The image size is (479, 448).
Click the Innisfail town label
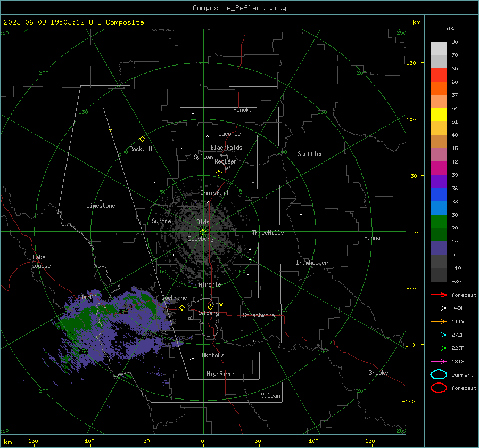pyautogui.click(x=214, y=193)
